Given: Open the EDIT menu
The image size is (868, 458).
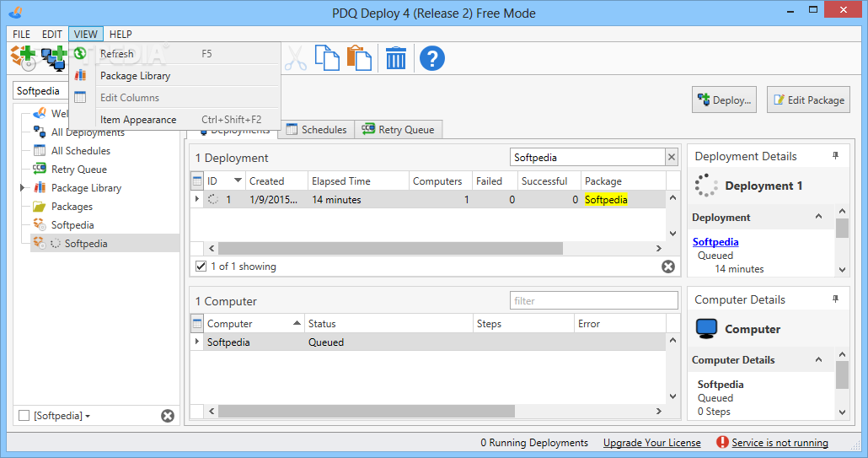Looking at the screenshot, I should 52,35.
